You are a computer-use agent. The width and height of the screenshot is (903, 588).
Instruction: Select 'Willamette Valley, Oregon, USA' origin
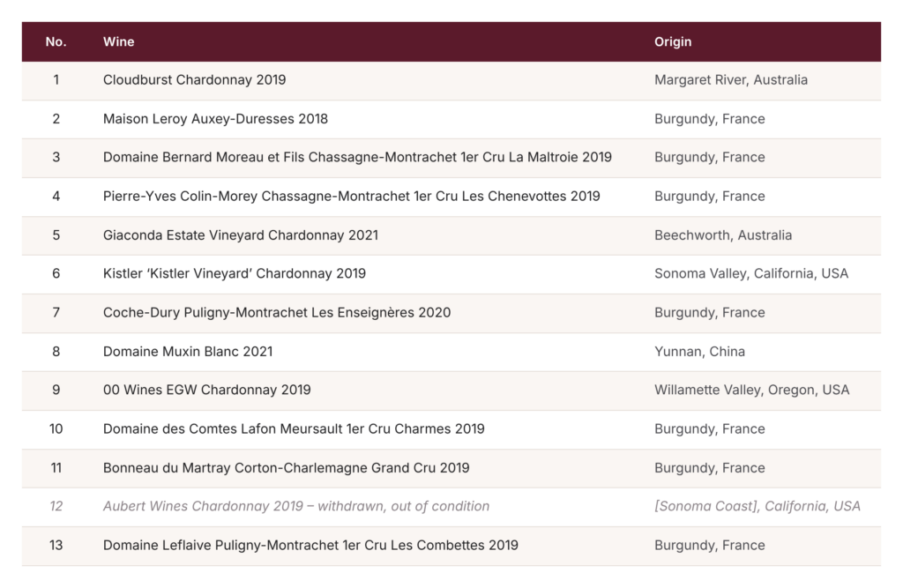pos(751,390)
